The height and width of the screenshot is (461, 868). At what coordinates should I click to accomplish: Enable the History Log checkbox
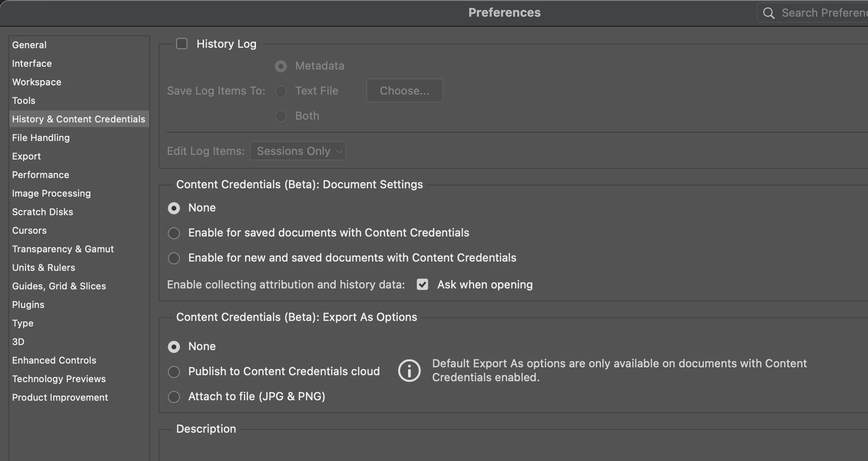pos(182,44)
